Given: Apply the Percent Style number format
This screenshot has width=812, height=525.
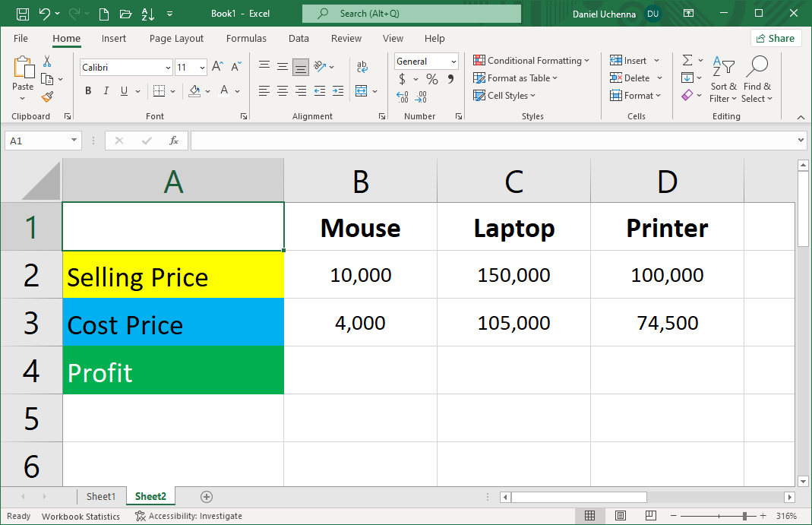Looking at the screenshot, I should (x=431, y=78).
